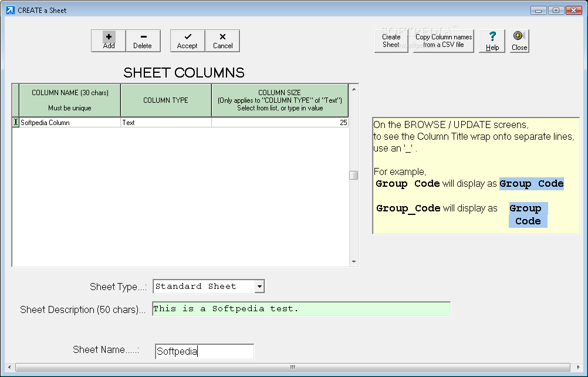Click the COLUMN SIZE header
Viewport: 588px width, 377px height.
[x=280, y=100]
